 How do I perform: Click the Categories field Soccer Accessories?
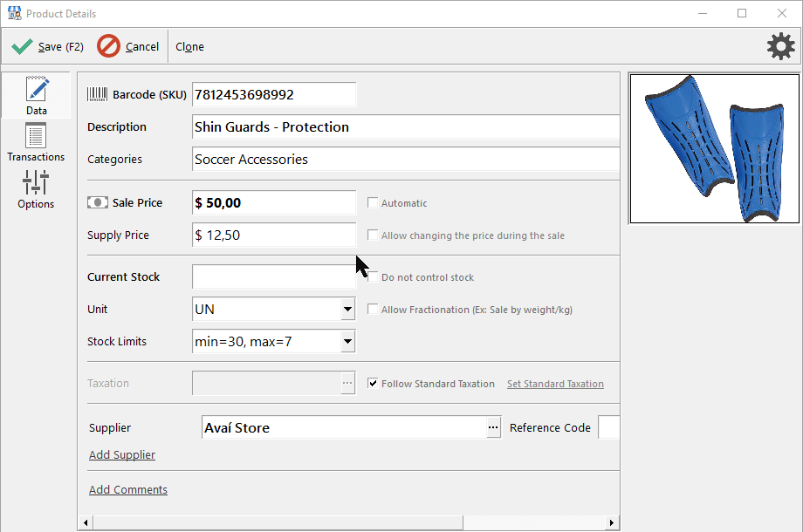[x=406, y=159]
